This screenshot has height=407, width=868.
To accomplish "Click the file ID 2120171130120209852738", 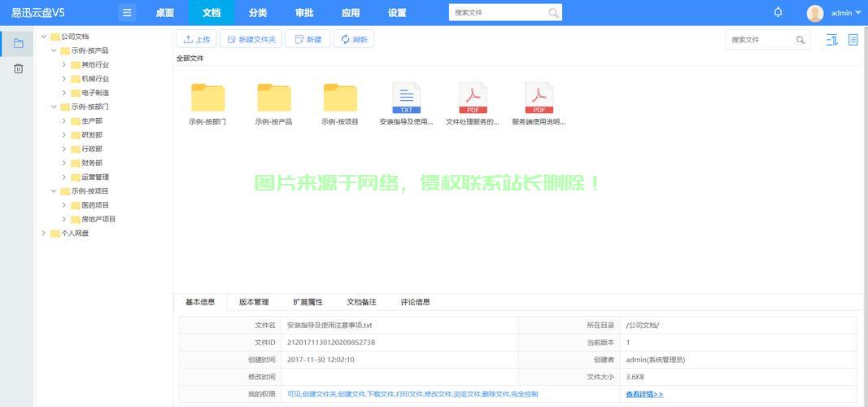I will (331, 343).
